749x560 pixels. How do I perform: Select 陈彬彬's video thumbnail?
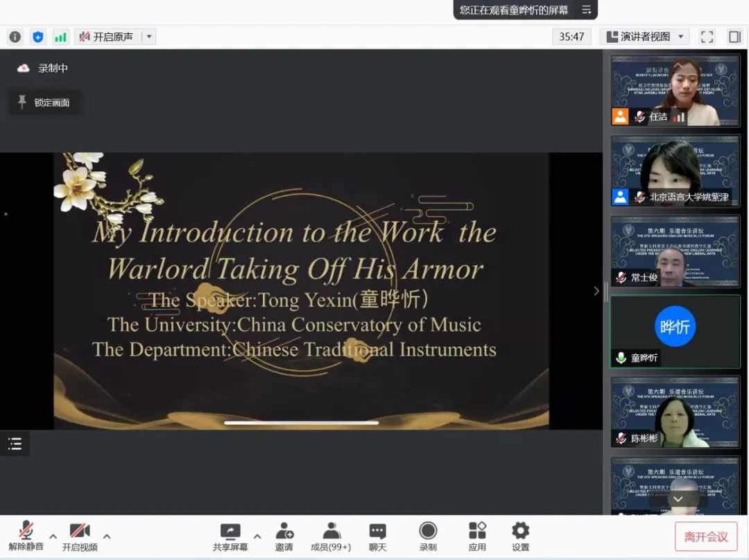click(x=675, y=412)
